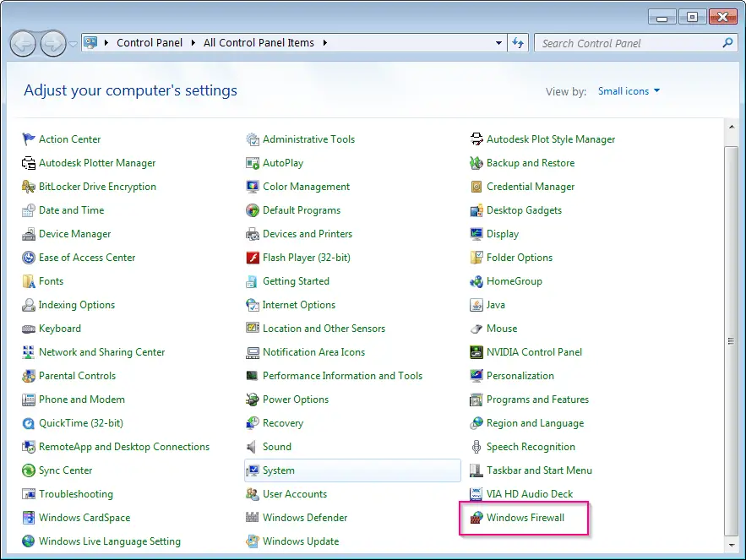Viewport: 746px width, 560px height.
Task: Open Network and Sharing Center link
Action: tap(102, 352)
